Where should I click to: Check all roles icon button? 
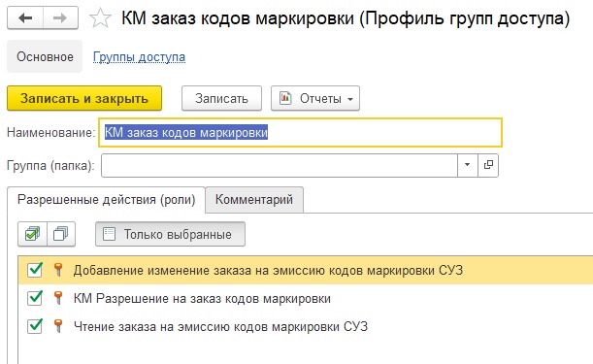coord(33,234)
